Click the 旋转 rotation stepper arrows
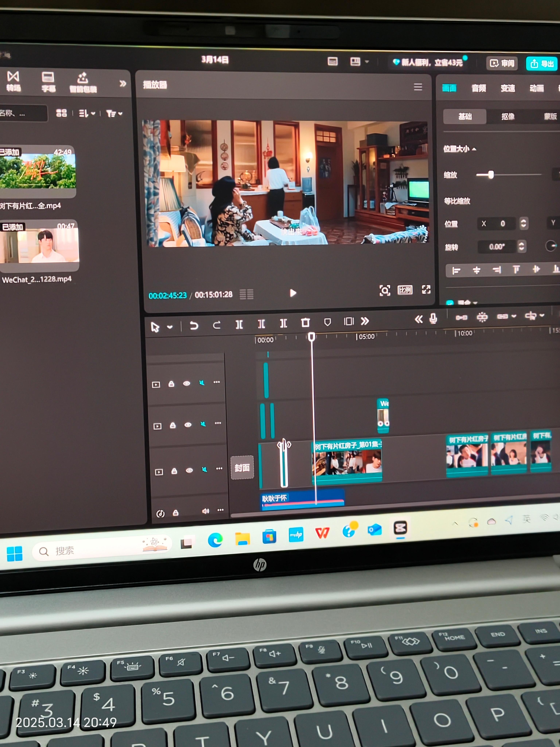Image resolution: width=560 pixels, height=747 pixels. 521,246
